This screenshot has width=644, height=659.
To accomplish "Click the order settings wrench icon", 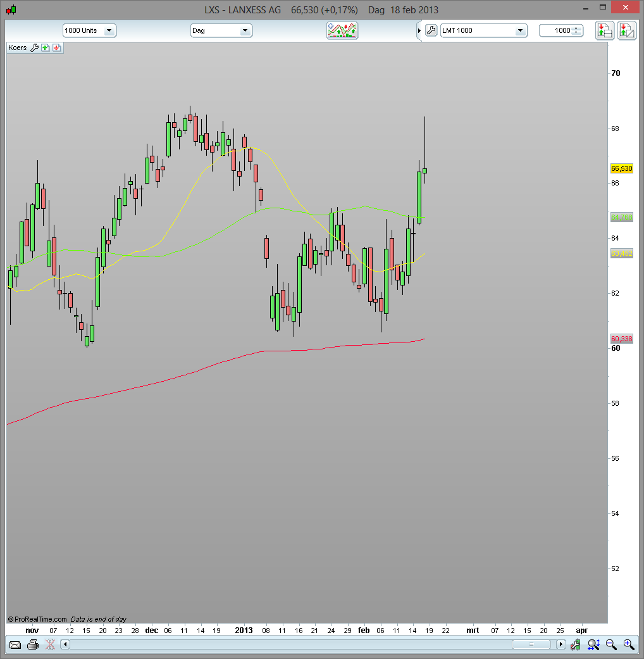I will coord(431,30).
